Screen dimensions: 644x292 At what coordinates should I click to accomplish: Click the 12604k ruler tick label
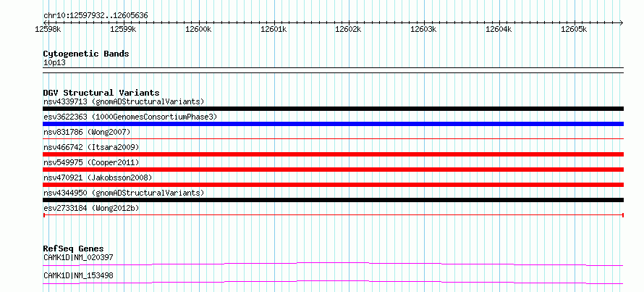pos(499,29)
